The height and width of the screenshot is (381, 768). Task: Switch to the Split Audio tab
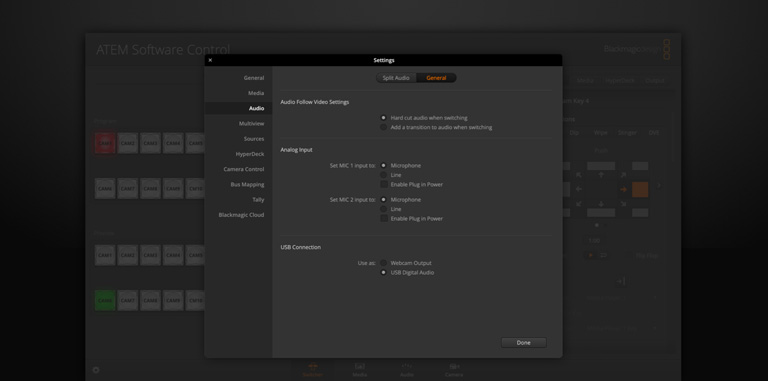click(x=396, y=78)
